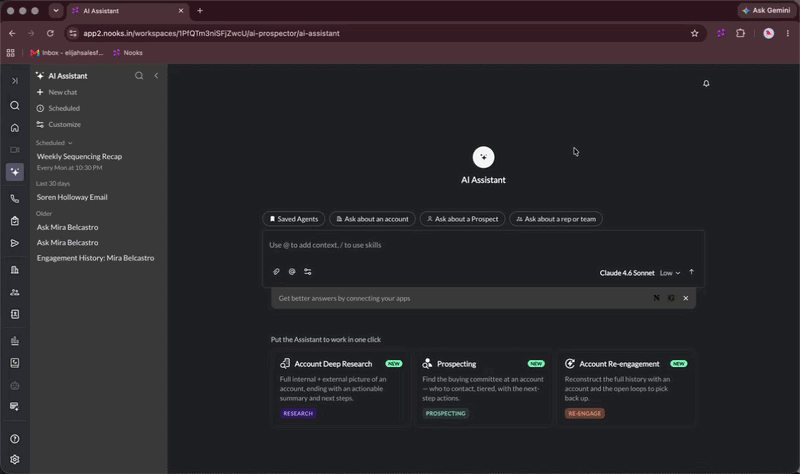
Task: Launch the Account Re-engagement card
Action: 626,388
